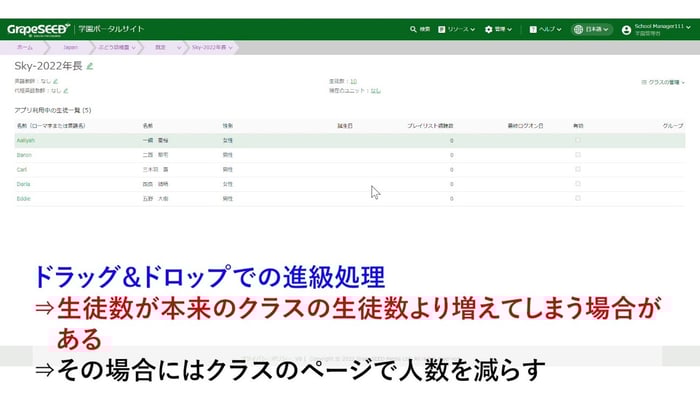Click the search magnifier icon in header

tap(413, 29)
